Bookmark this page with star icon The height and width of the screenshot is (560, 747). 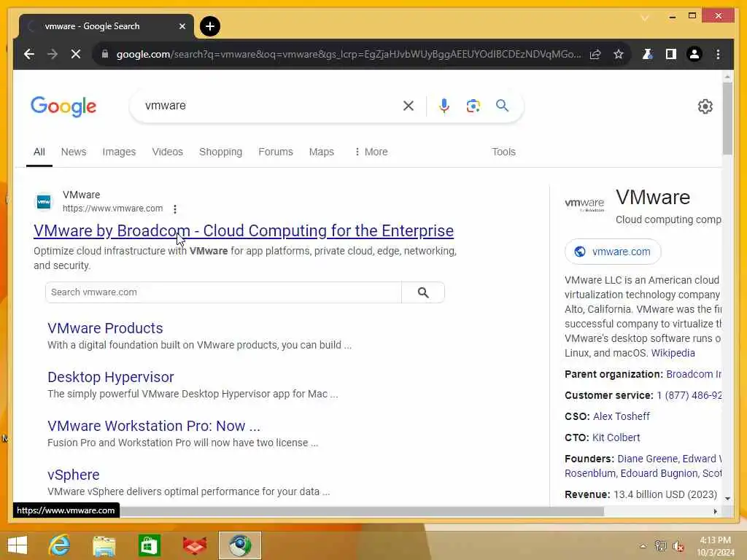point(619,54)
